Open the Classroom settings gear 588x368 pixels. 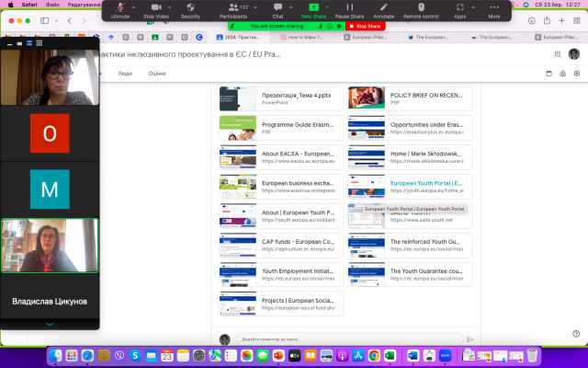click(577, 74)
